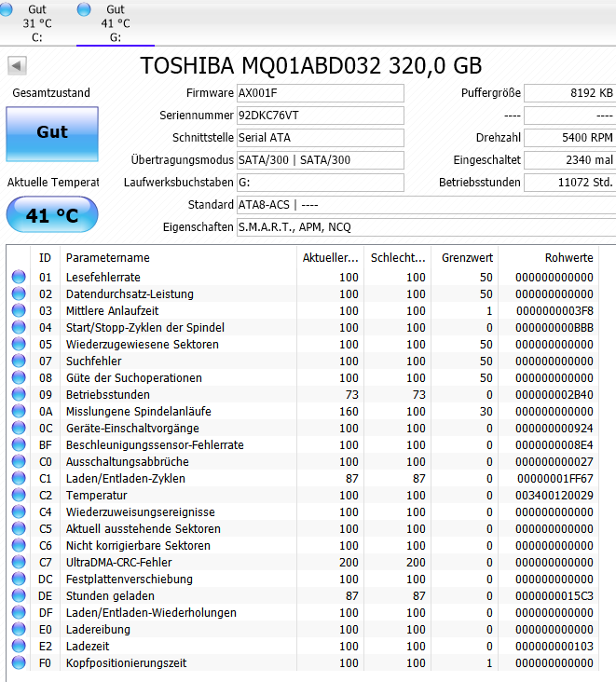The height and width of the screenshot is (682, 616).
Task: Click the Standard field ATA8-ACS
Action: [x=426, y=205]
